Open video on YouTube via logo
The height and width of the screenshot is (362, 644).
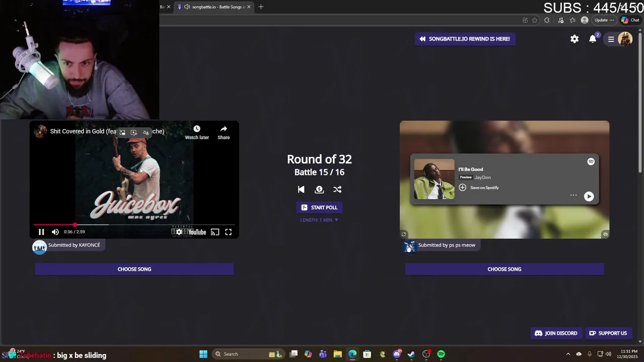(x=197, y=232)
